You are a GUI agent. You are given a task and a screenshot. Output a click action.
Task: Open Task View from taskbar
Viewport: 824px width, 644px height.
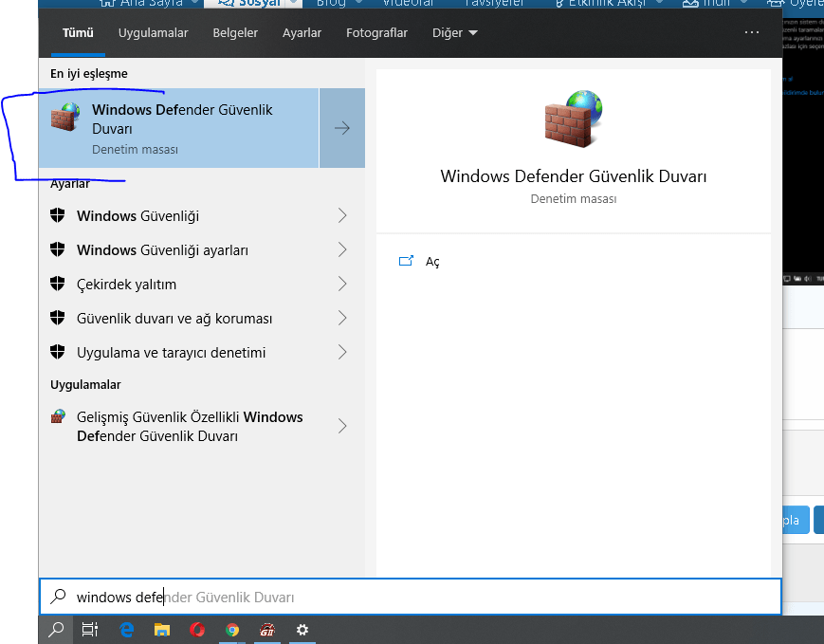(90, 629)
